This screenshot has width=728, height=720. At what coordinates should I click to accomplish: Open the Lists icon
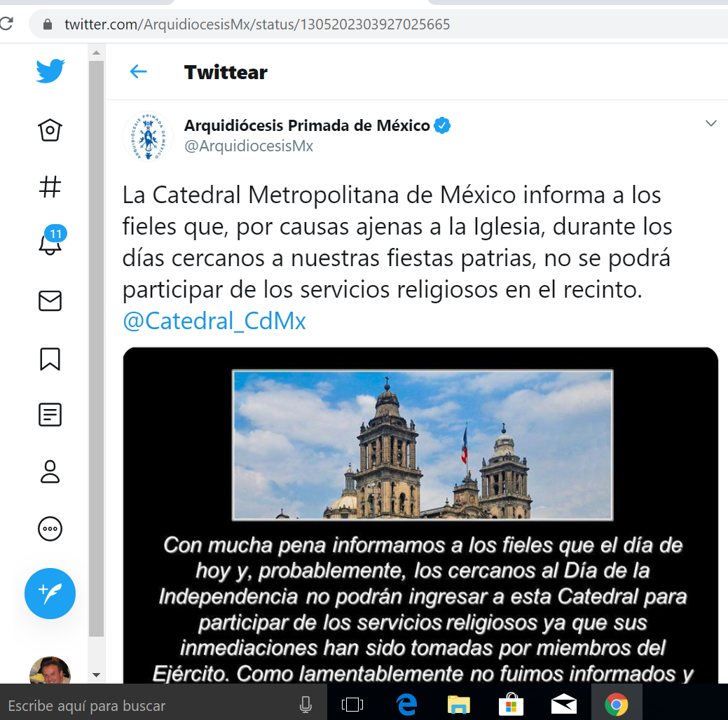tap(50, 415)
